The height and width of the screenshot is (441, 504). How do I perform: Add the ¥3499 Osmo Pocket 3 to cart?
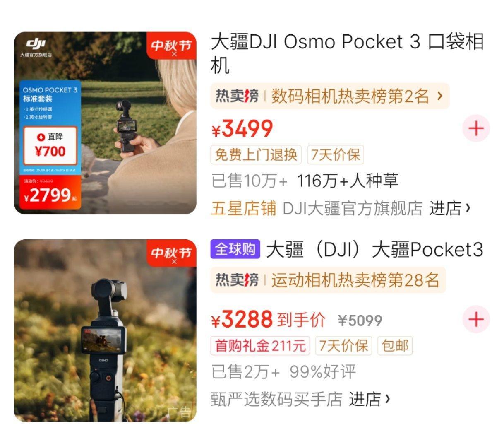click(x=476, y=128)
